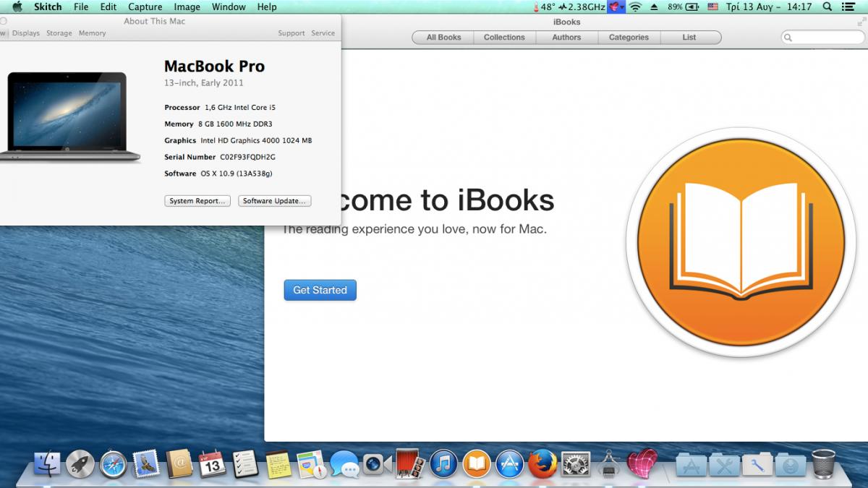Open App Store from the Dock
The width and height of the screenshot is (868, 488).
[x=510, y=464]
